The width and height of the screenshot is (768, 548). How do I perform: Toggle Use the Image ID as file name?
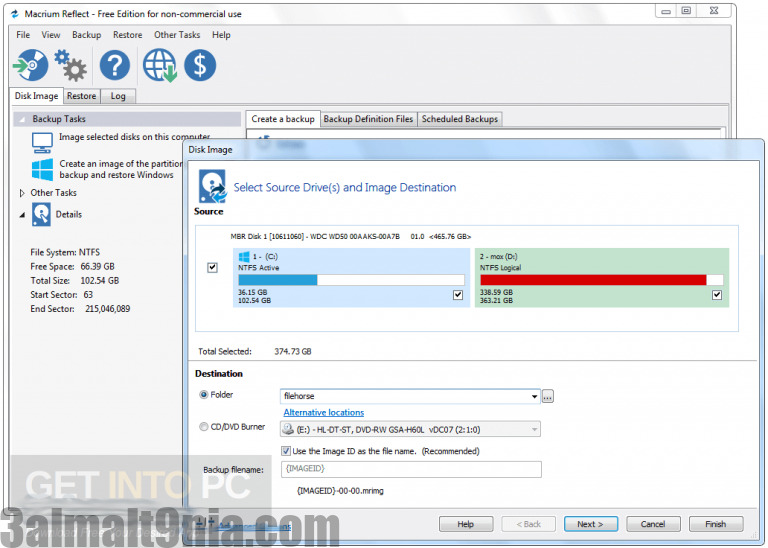point(286,451)
